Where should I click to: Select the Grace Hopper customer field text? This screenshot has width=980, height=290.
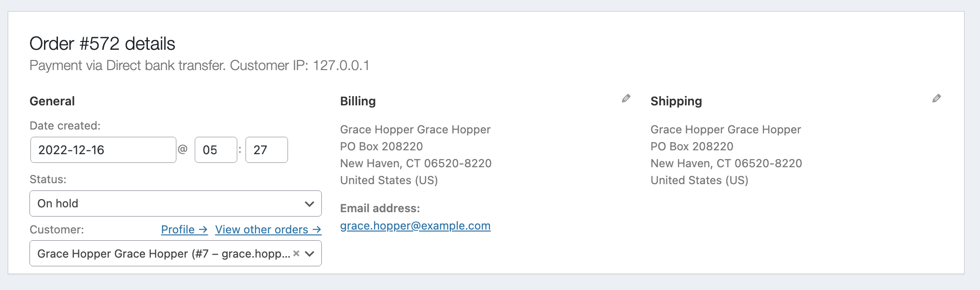164,254
